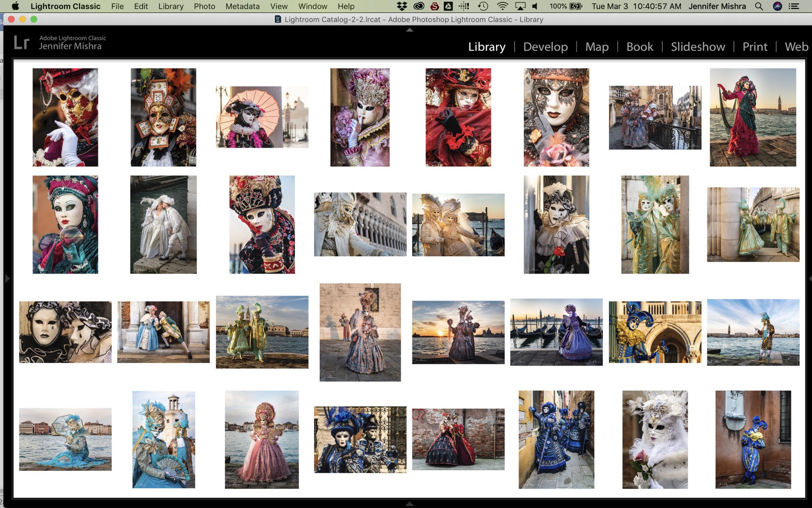The image size is (812, 508).
Task: Select pink ball gown waterfront photo
Action: (262, 439)
